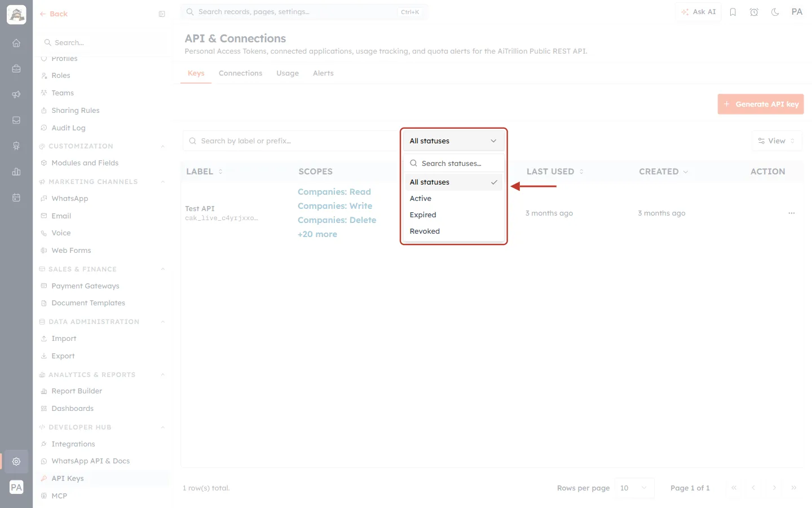This screenshot has height=508, width=812.
Task: Open the briefcase icon in left rail
Action: (x=16, y=69)
